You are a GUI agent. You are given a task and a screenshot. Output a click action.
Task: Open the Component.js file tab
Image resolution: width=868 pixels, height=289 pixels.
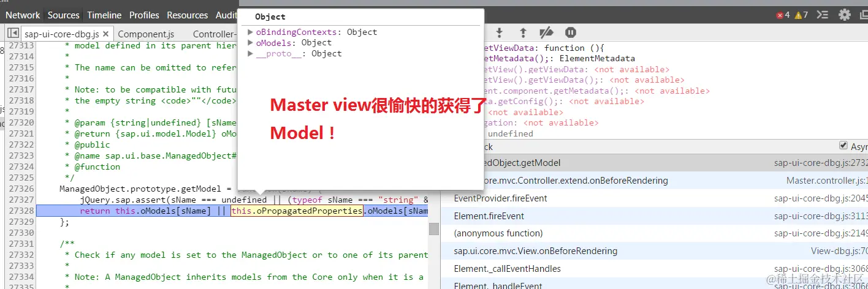point(146,34)
